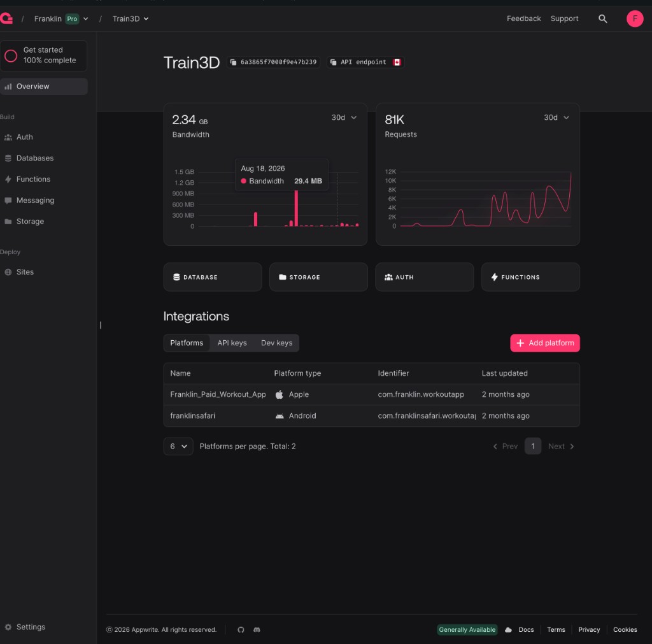This screenshot has height=644, width=652.
Task: Open the AUTH card
Action: click(424, 277)
